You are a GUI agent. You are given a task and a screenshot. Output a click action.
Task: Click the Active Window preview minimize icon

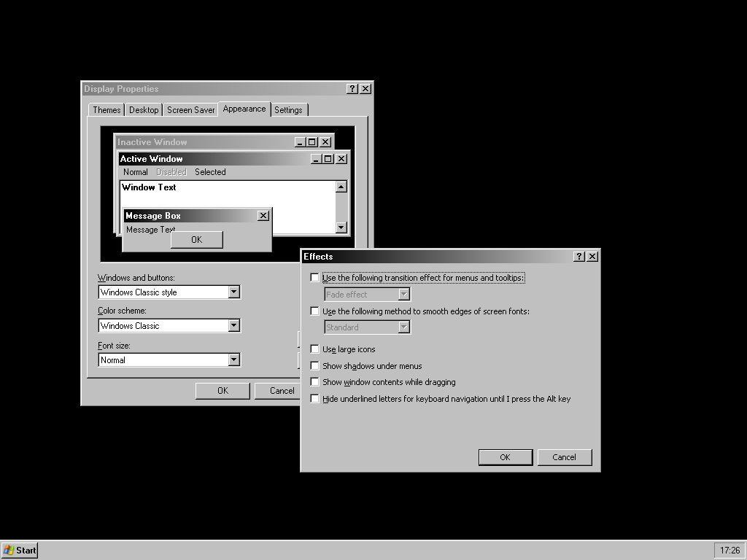point(317,159)
